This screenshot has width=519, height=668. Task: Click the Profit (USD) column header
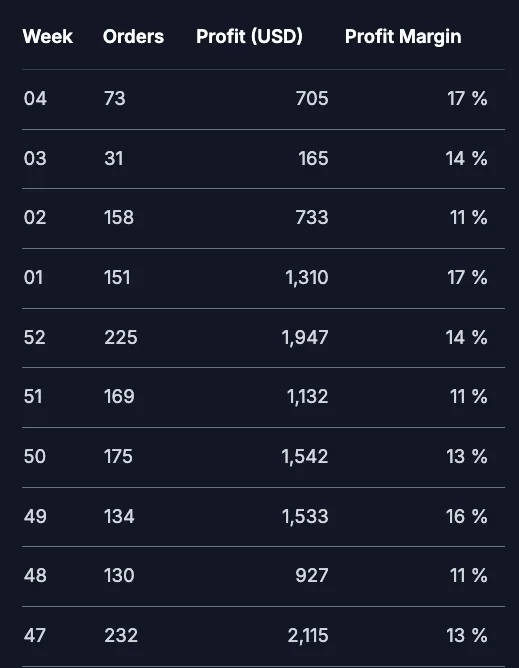coord(249,37)
